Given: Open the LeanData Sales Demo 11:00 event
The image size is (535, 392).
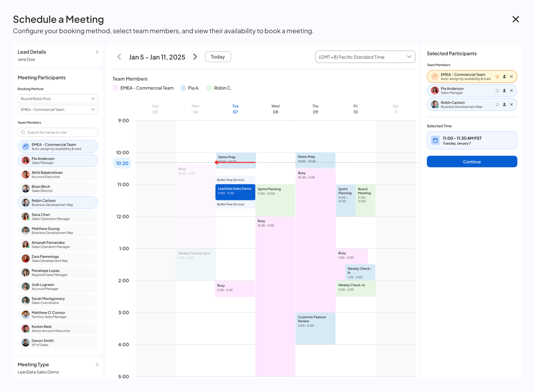Looking at the screenshot, I should point(235,192).
